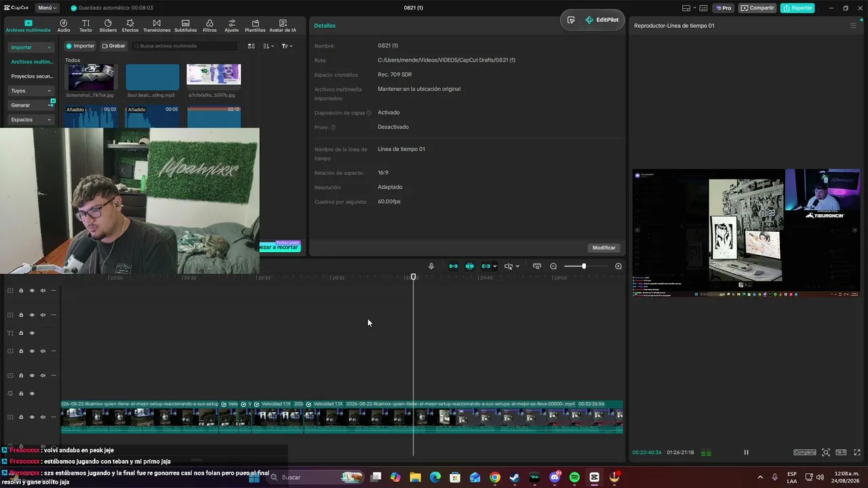Switch to the Texto tab
This screenshot has width=868, height=488.
tap(85, 26)
